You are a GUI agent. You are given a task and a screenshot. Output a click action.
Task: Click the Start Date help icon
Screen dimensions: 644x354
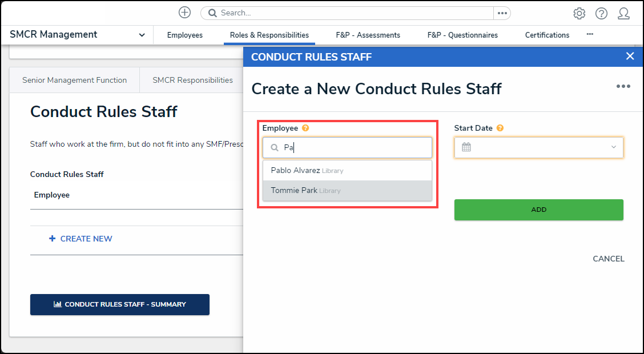coord(500,128)
